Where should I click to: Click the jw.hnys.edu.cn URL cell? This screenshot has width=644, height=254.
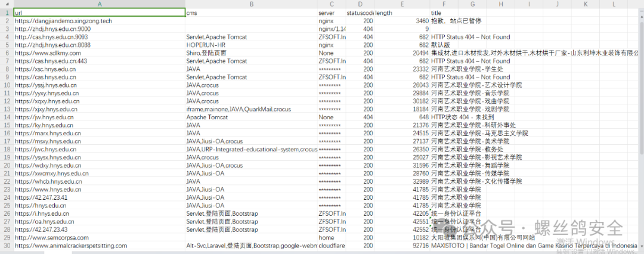point(100,117)
